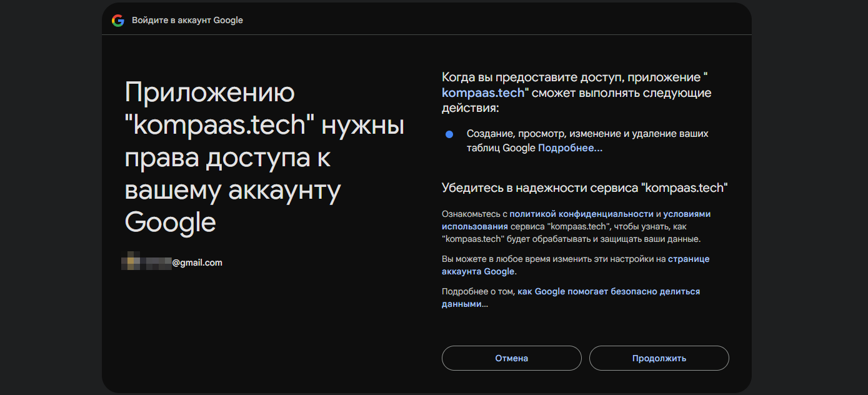Viewport: 868px width, 395px height.
Task: Click the Отмена button
Action: 512,358
